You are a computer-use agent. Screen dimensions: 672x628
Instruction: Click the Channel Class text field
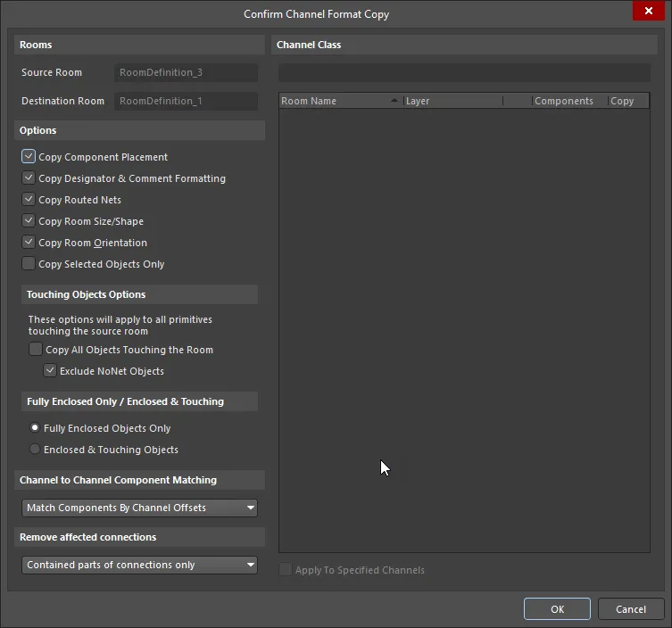click(465, 73)
